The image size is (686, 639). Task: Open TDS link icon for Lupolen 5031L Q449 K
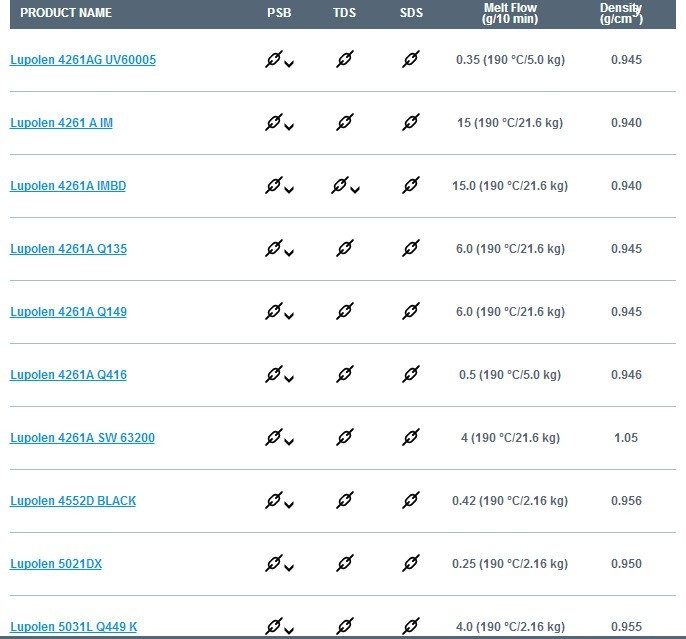point(345,626)
